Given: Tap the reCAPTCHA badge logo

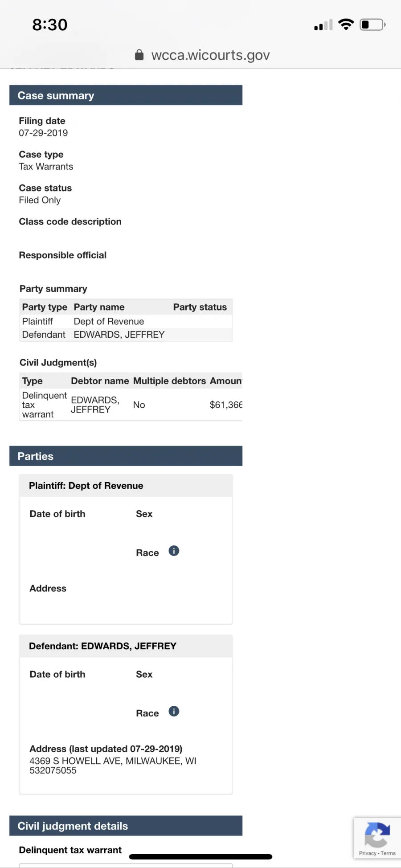Looking at the screenshot, I should click(x=377, y=834).
